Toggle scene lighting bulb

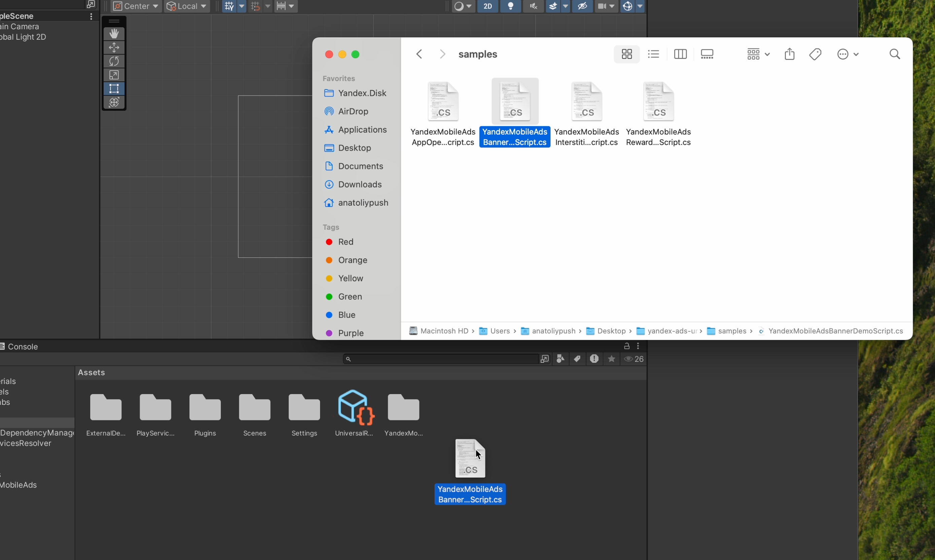[x=511, y=6]
